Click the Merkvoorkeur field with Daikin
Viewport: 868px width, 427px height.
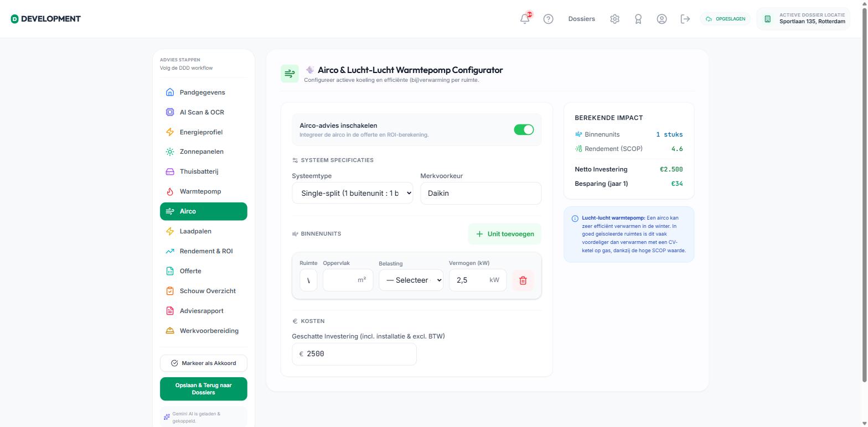pos(480,193)
